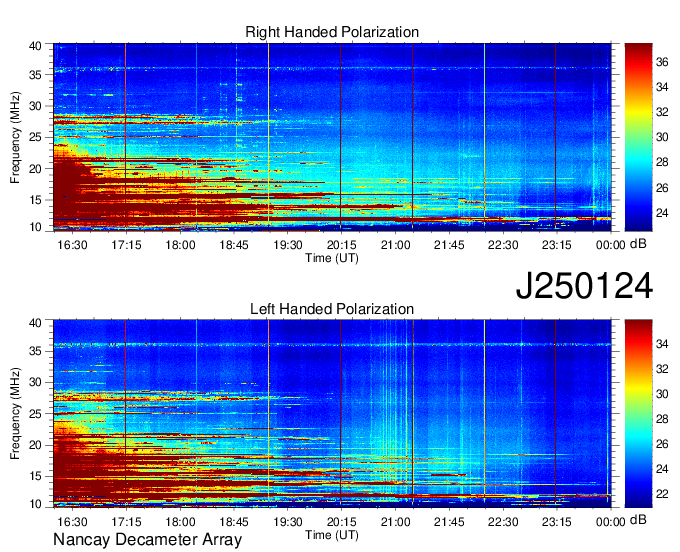This screenshot has height=552, width=680.
Task: Click 'Time (UT)' label under Left Handed plot
Action: pos(332,535)
